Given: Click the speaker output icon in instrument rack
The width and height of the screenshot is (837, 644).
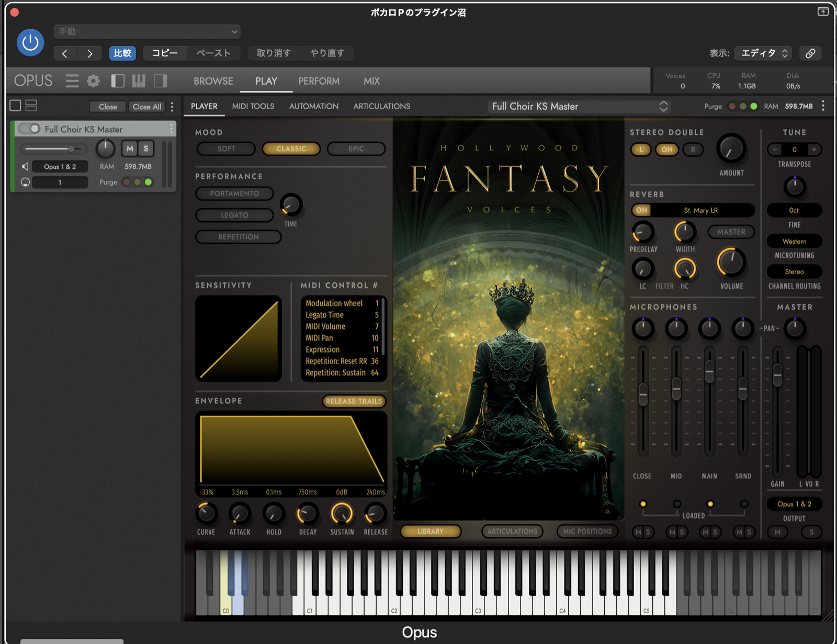Looking at the screenshot, I should point(25,166).
